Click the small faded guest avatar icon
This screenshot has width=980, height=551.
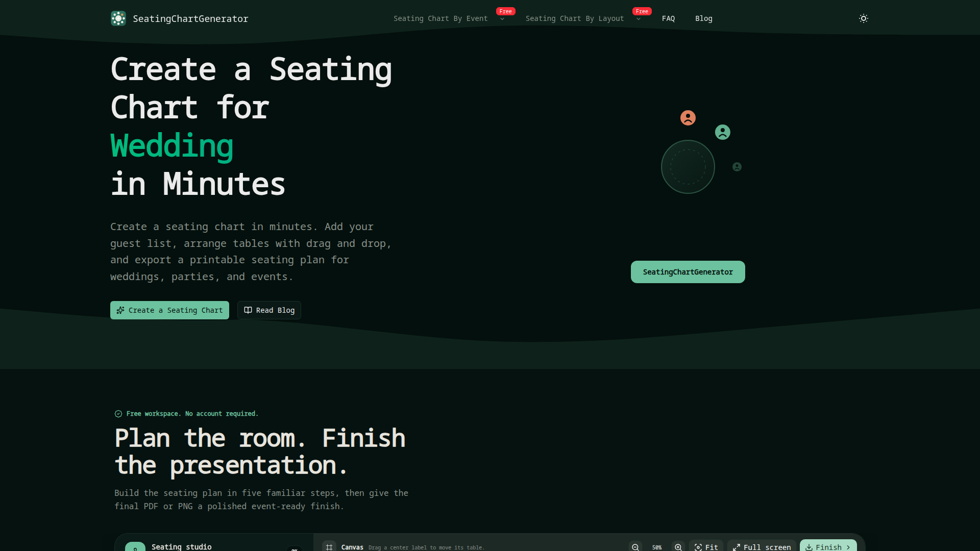(x=737, y=167)
